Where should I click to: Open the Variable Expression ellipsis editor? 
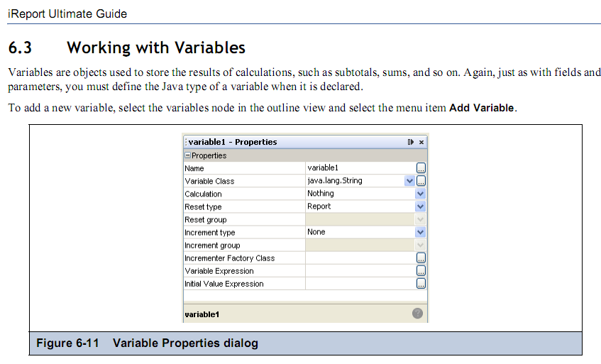click(x=421, y=271)
